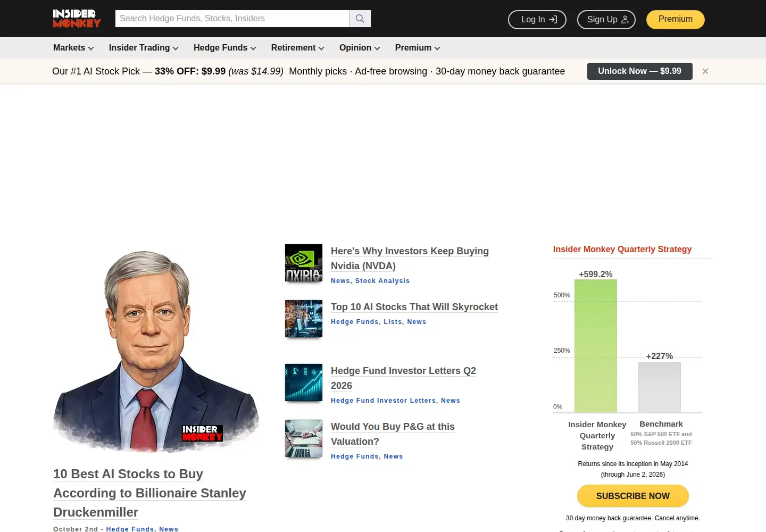
Task: Open the Hedge Fund Investor Letters thumbnail
Action: tap(304, 383)
